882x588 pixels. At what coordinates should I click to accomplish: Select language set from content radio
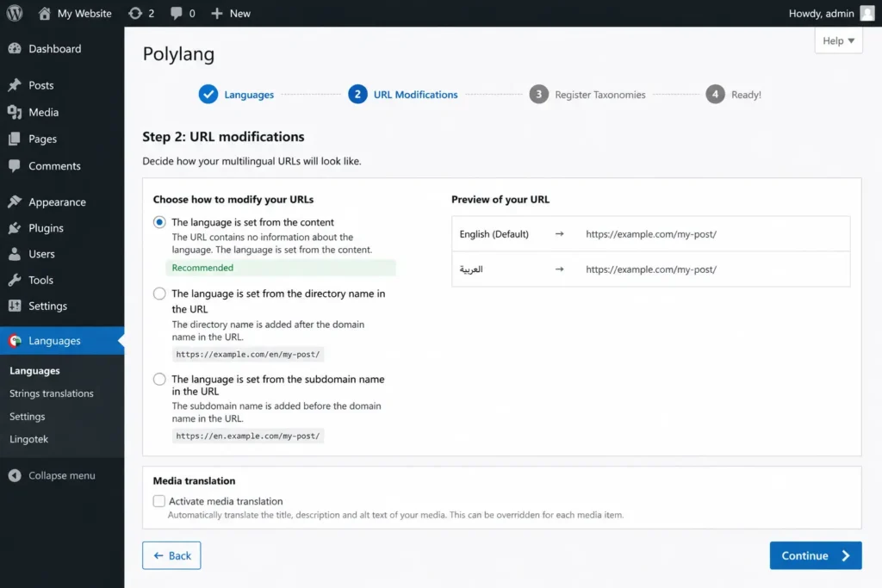point(159,222)
